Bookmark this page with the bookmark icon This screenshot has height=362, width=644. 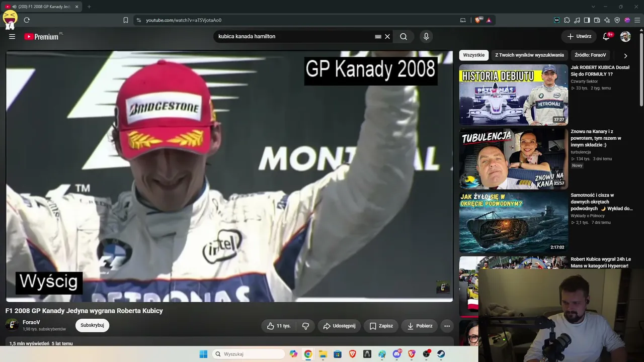[126, 20]
